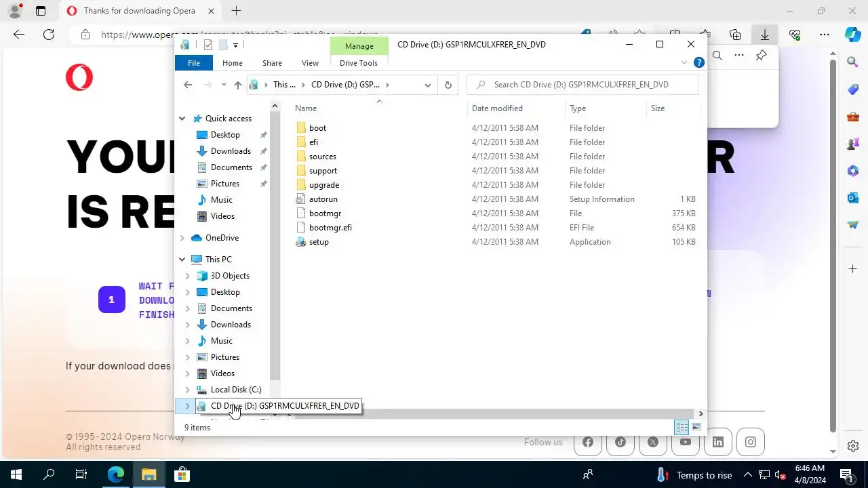868x488 pixels.
Task: Open Edge settings and more menu
Action: click(824, 35)
